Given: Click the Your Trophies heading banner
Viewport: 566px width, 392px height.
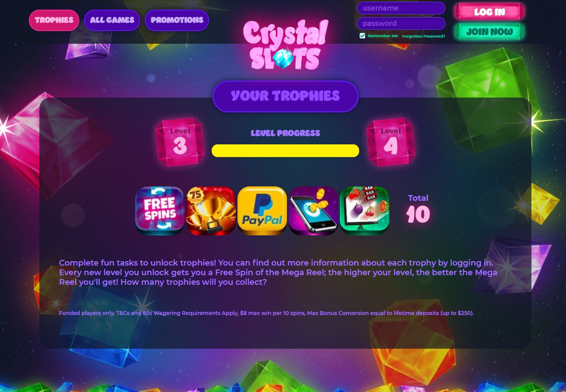Looking at the screenshot, I should pos(285,96).
